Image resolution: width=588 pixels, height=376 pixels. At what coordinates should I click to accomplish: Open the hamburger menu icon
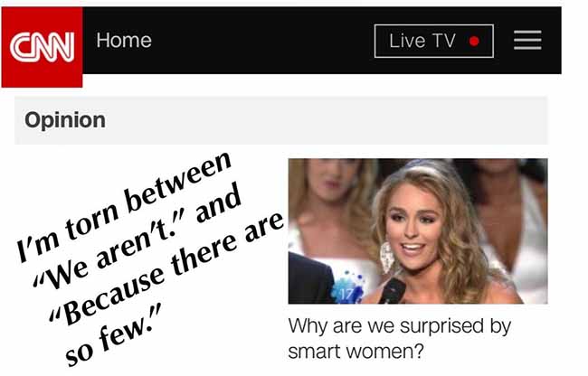527,40
